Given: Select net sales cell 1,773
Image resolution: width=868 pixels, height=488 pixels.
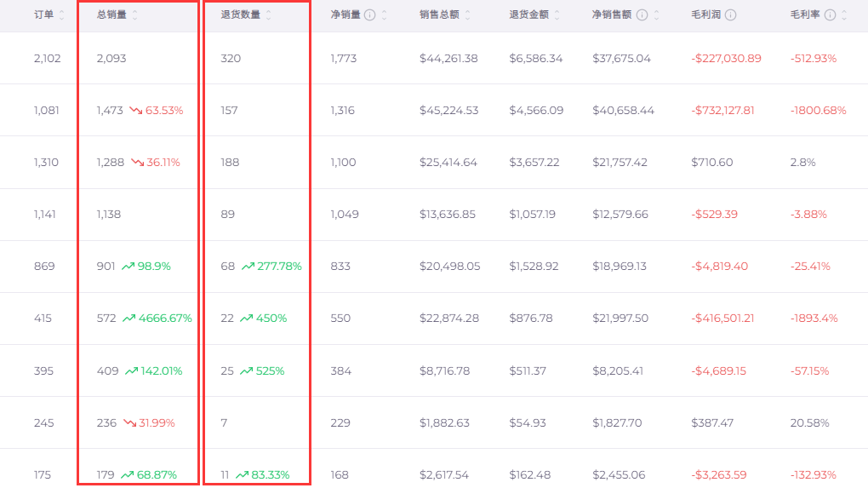Looking at the screenshot, I should point(343,59).
